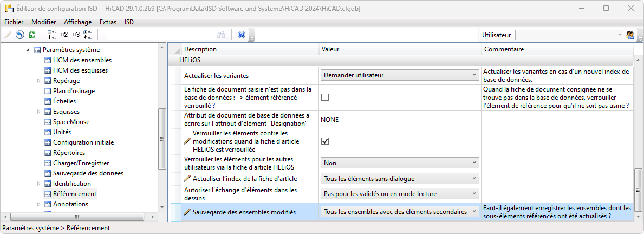Image resolution: width=644 pixels, height=234 pixels.
Task: Open the Sauvegarde des ensembles modifiés dropdown
Action: pos(399,212)
